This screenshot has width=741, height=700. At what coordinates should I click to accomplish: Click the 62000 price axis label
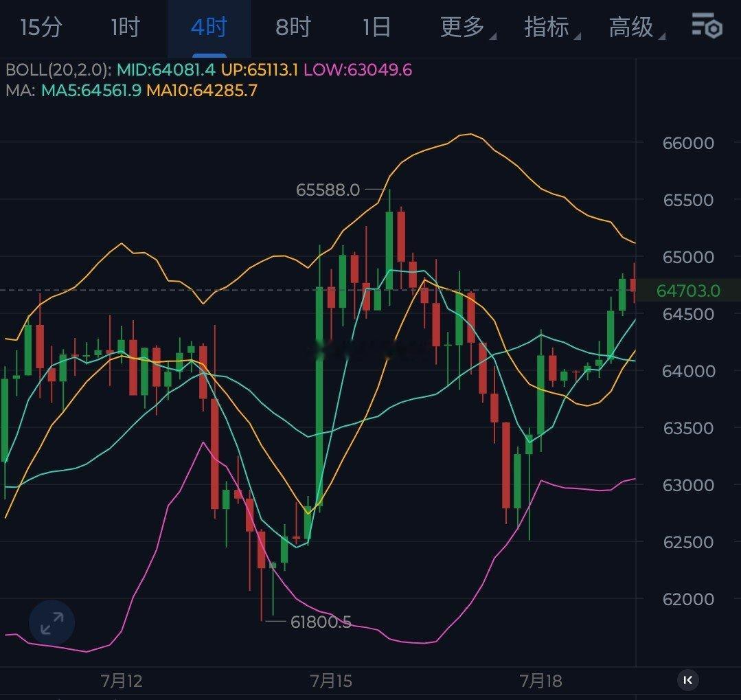click(688, 599)
